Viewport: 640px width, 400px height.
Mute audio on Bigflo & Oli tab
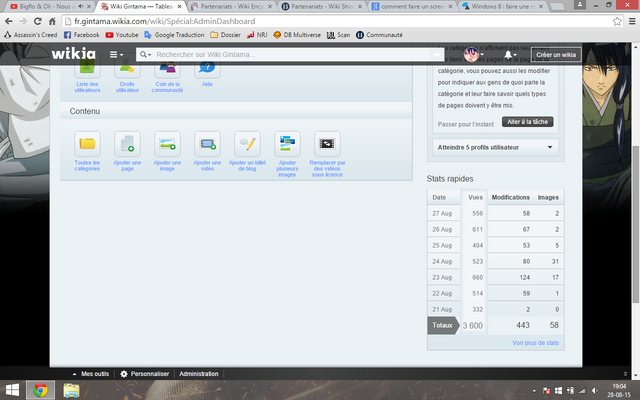tap(80, 7)
